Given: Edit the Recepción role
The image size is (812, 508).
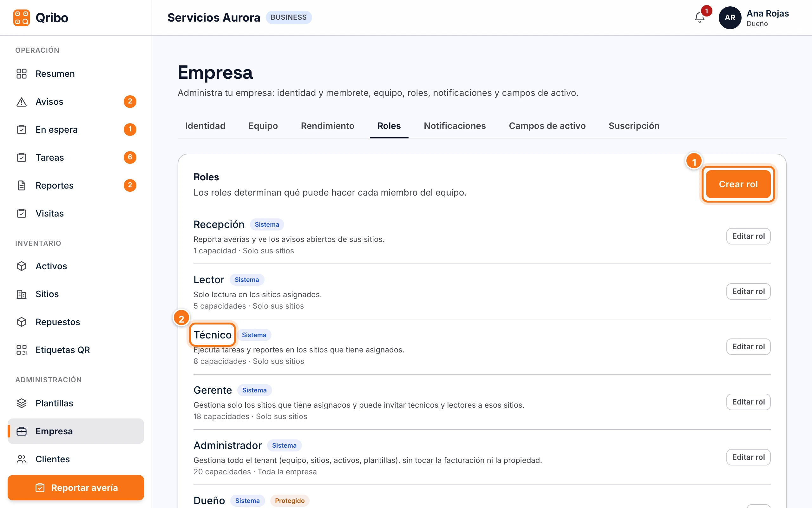Looking at the screenshot, I should pyautogui.click(x=748, y=236).
